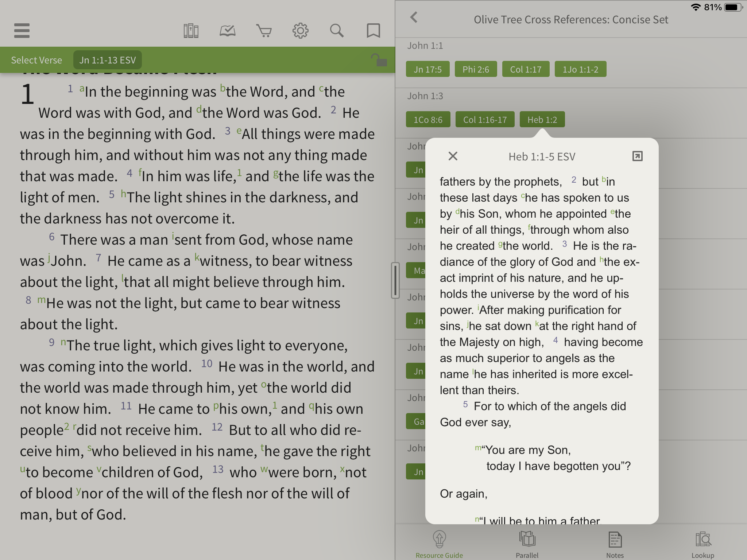Image resolution: width=747 pixels, height=560 pixels.
Task: Tap verse number 6 in John
Action: pos(52,237)
